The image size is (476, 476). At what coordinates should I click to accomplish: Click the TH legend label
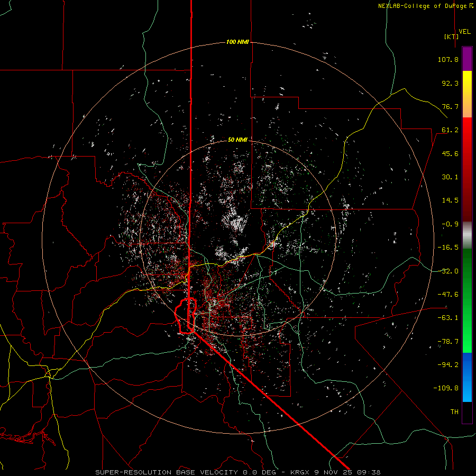[454, 412]
